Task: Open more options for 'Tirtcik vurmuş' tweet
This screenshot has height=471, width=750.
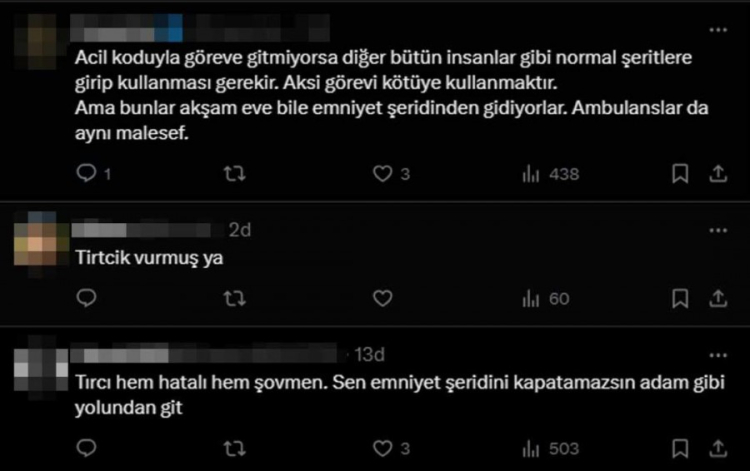Action: coord(717,230)
